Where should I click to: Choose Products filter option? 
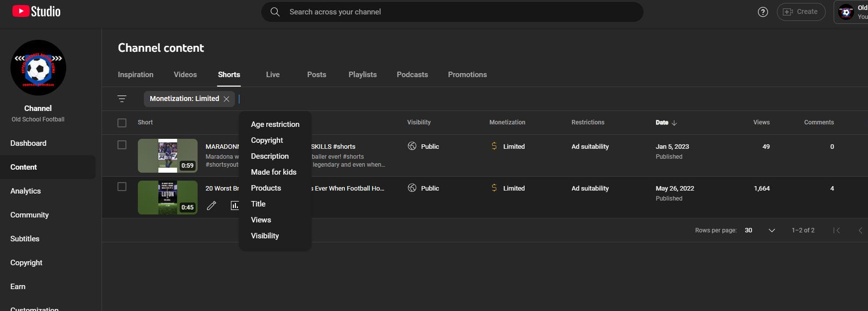pos(275,188)
